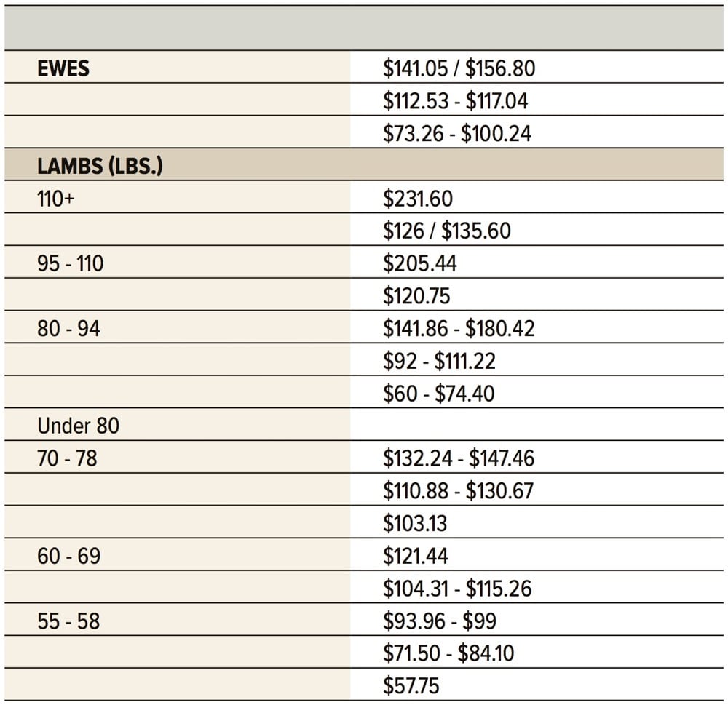Screen dimensions: 728x705
Task: Select the 80 - 94 weight label
Action: coord(68,329)
